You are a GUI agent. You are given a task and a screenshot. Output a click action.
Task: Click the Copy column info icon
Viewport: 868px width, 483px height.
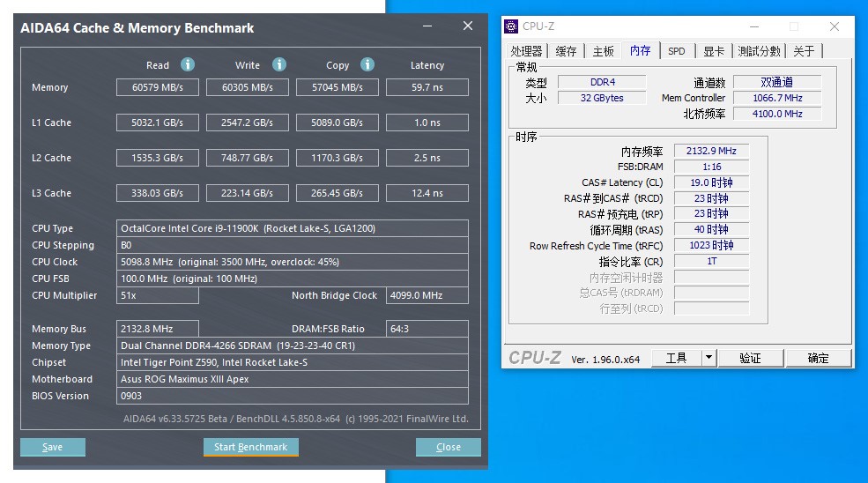367,64
